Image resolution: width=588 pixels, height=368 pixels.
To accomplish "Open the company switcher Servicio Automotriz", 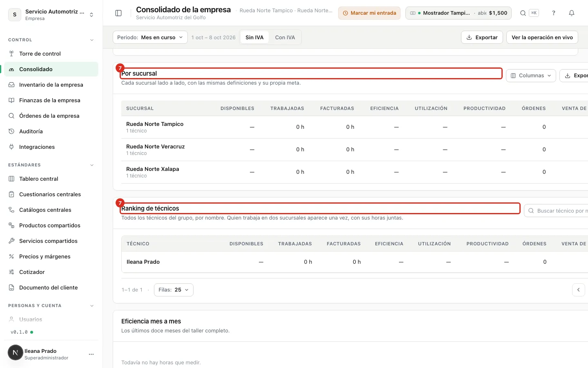I will pos(51,15).
